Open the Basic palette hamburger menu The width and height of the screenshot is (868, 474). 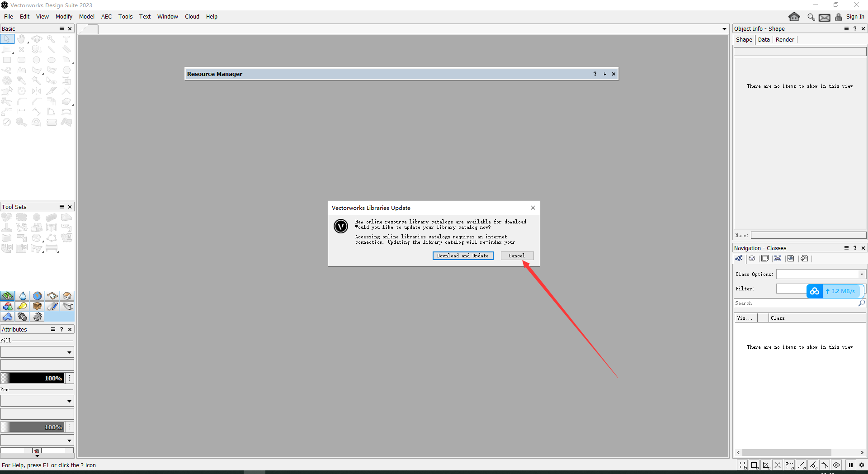[61, 28]
